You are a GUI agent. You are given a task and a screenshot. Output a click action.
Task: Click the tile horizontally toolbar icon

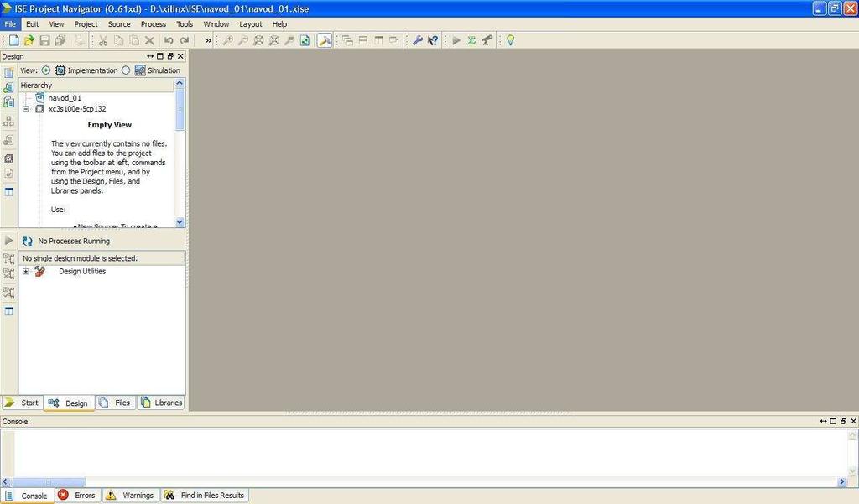[x=363, y=40]
